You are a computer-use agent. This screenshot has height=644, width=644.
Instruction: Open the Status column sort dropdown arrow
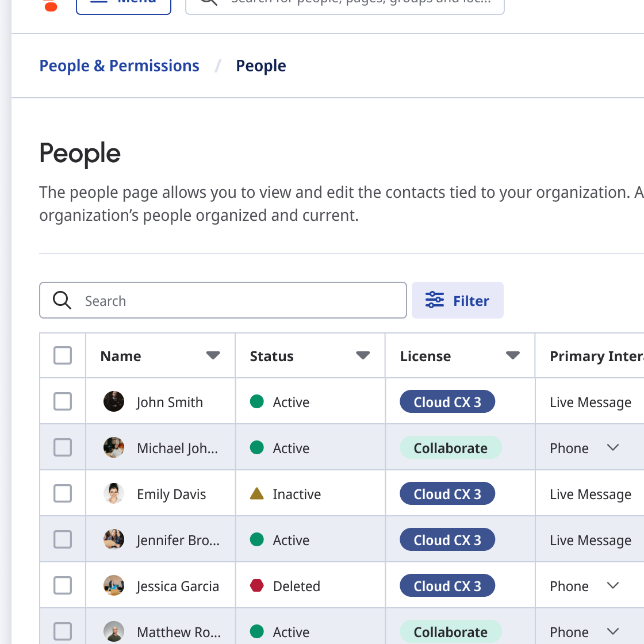(x=363, y=356)
